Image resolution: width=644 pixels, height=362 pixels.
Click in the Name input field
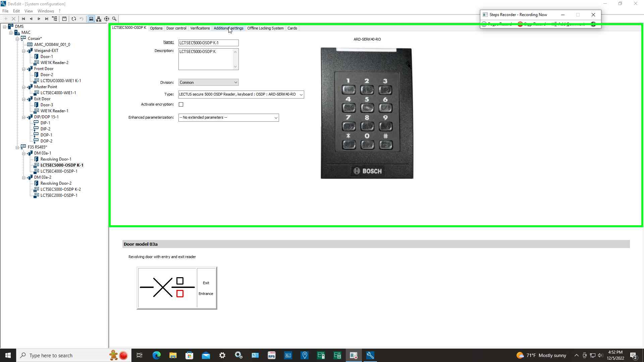point(208,43)
